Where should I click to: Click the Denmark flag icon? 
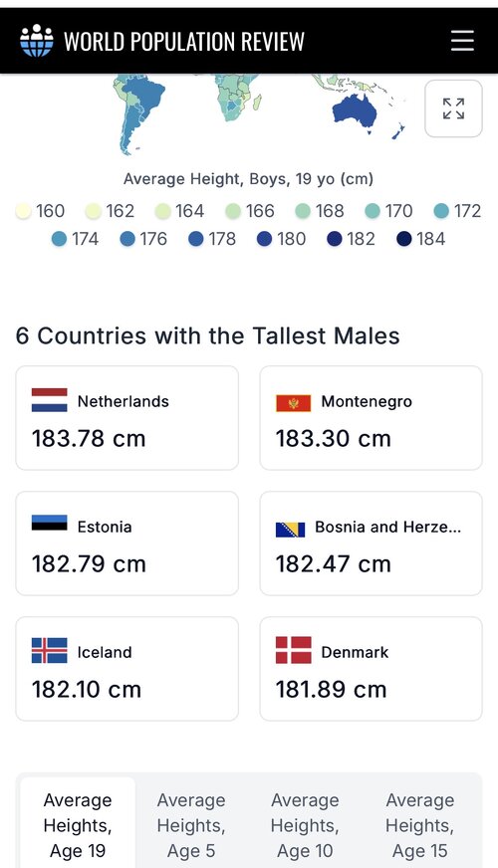coord(293,650)
